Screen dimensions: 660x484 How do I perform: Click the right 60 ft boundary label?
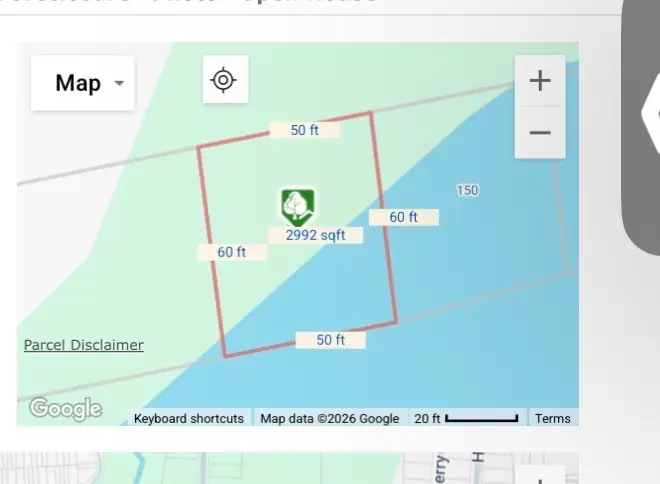pyautogui.click(x=403, y=217)
